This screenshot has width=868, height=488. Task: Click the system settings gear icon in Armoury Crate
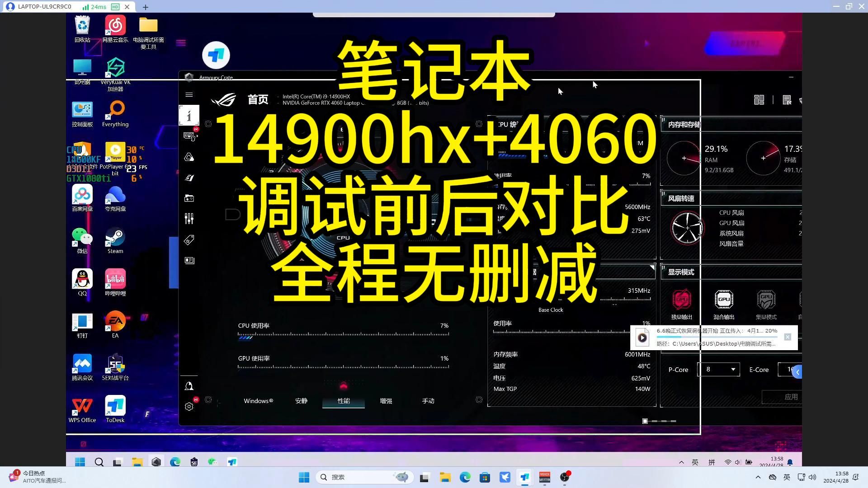[189, 406]
